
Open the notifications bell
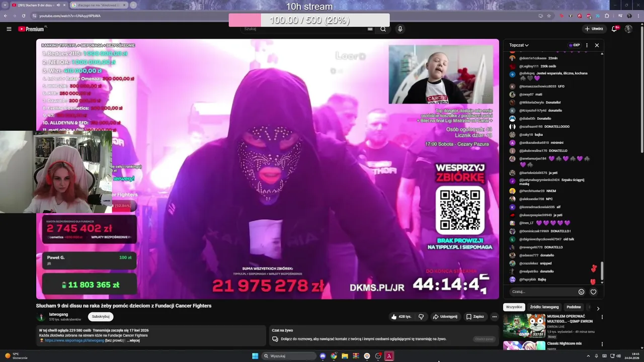click(614, 29)
